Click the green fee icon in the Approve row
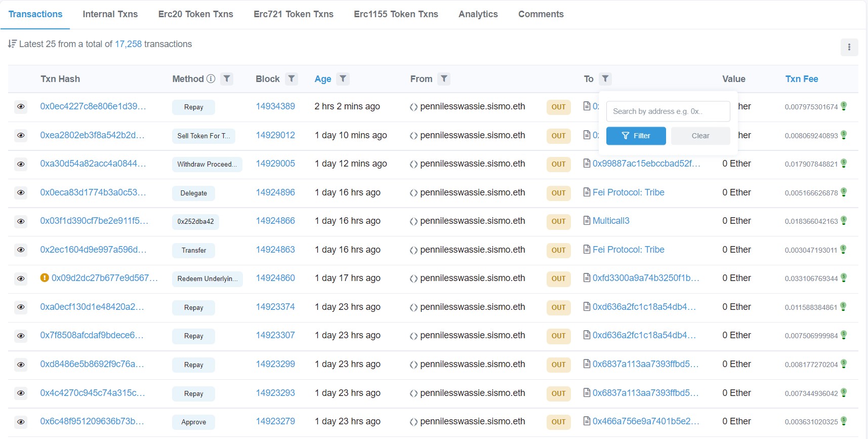 (844, 421)
